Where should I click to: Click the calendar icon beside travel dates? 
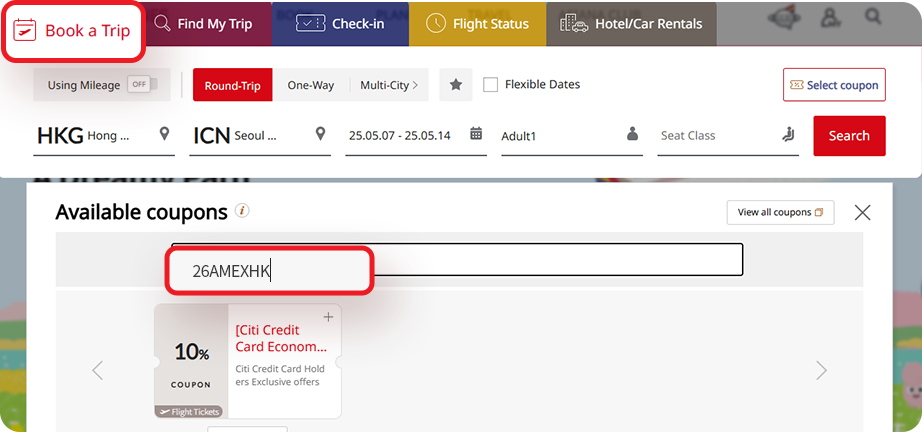[x=476, y=134]
